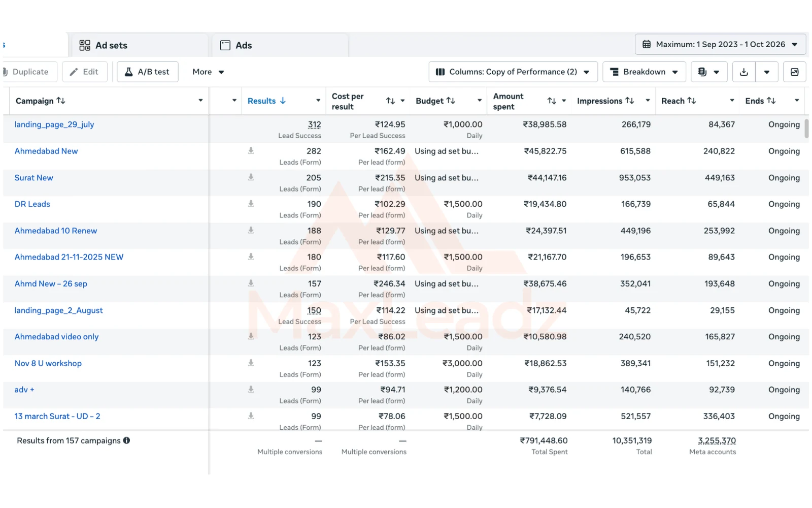Screen dimensions: 812x508
Task: Click the export table data download icon
Action: coord(744,72)
